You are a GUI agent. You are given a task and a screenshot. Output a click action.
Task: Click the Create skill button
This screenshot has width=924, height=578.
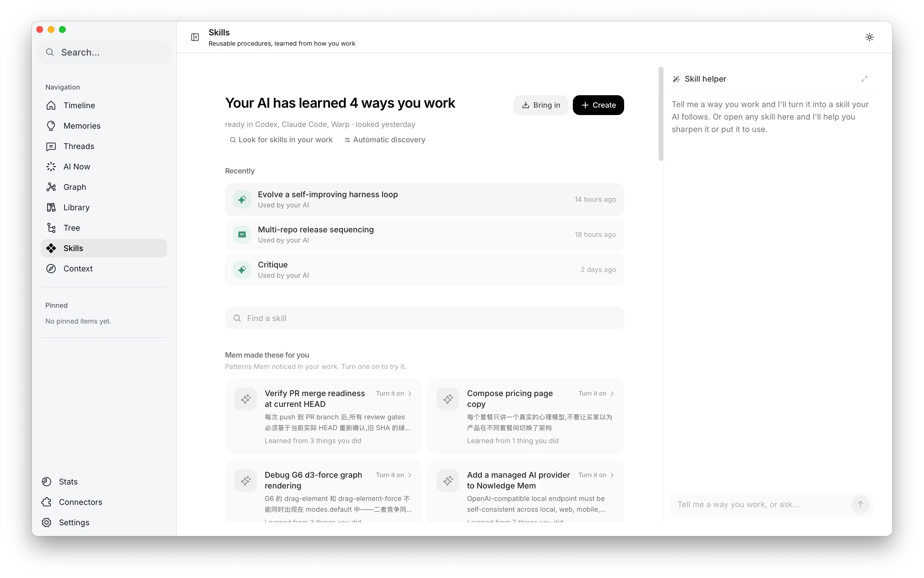(x=598, y=105)
